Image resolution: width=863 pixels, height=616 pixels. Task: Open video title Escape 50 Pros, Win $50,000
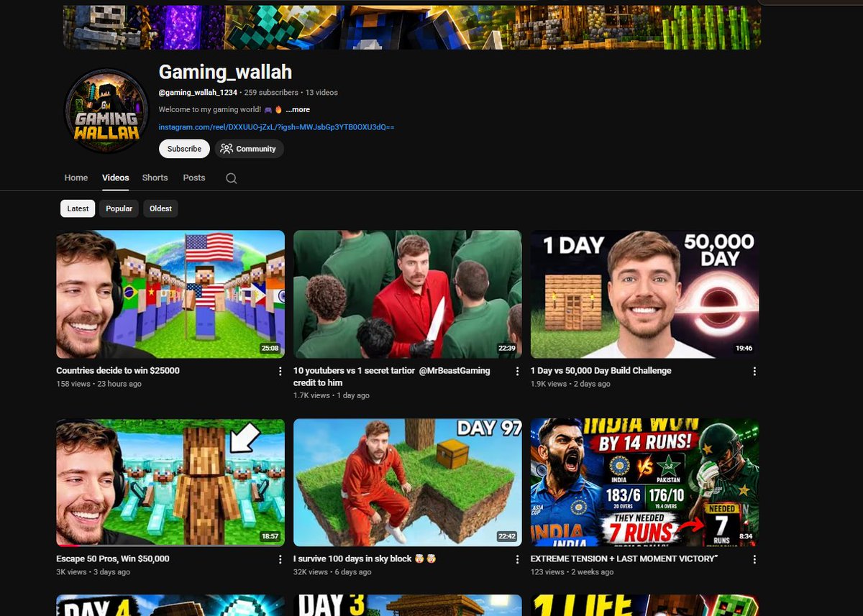[113, 558]
